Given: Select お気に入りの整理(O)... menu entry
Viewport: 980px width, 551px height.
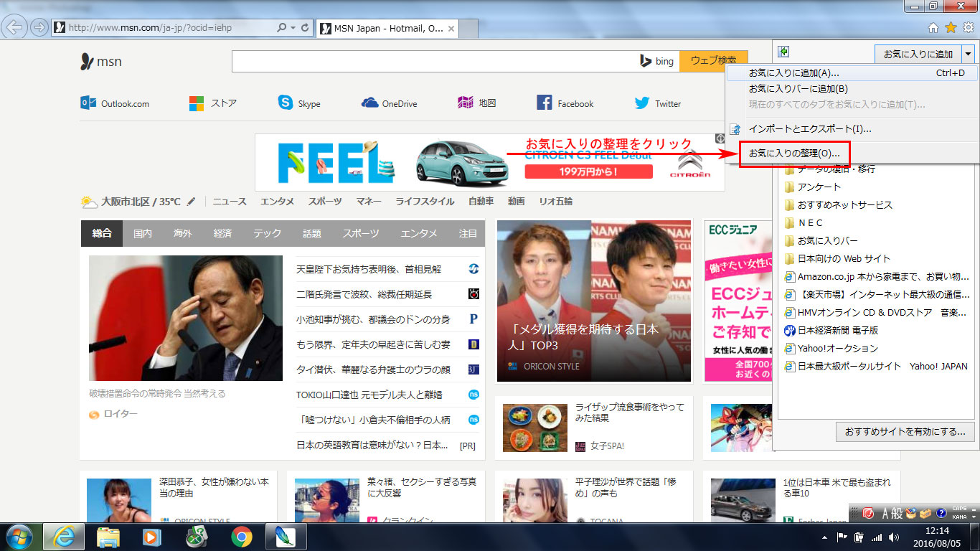Looking at the screenshot, I should (793, 154).
